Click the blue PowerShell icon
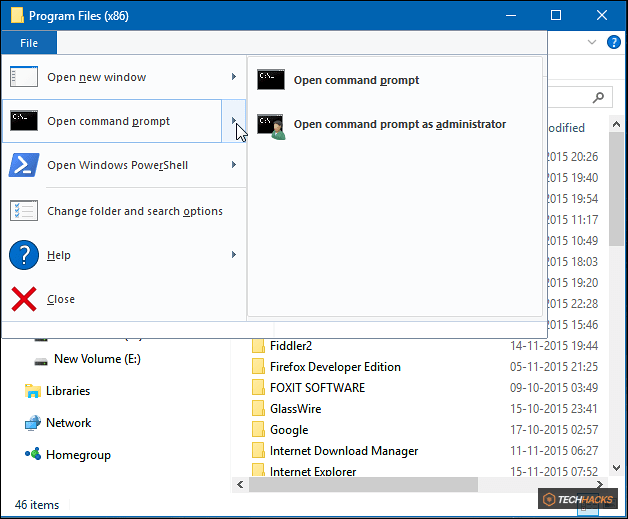Viewport: 628px width, 519px height. [24, 165]
